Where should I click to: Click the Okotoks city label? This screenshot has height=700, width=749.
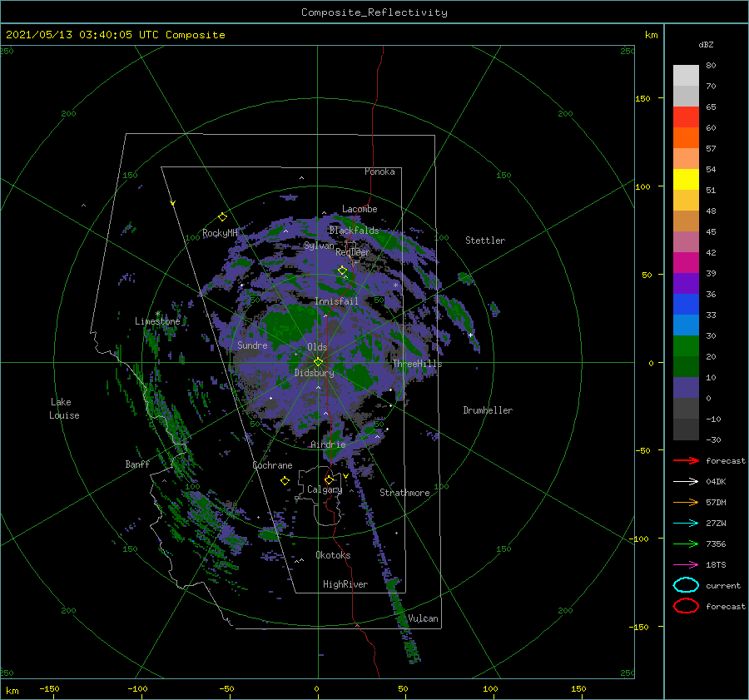coord(333,555)
